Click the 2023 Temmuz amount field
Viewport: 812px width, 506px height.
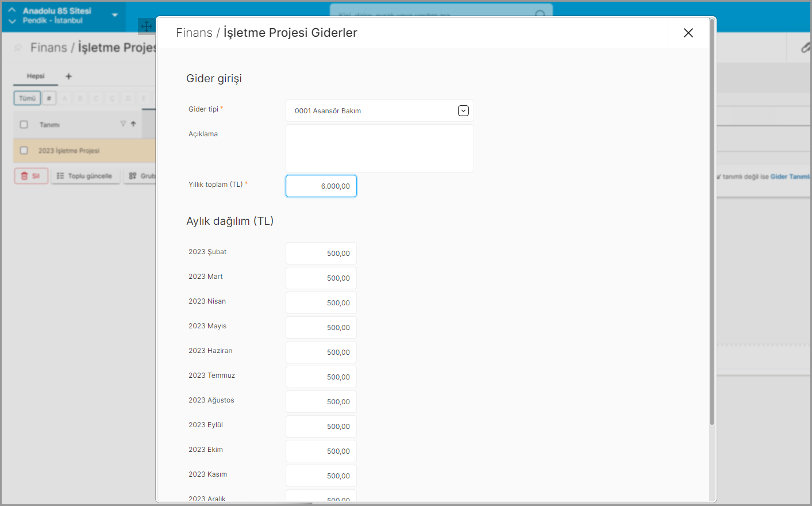pyautogui.click(x=321, y=377)
